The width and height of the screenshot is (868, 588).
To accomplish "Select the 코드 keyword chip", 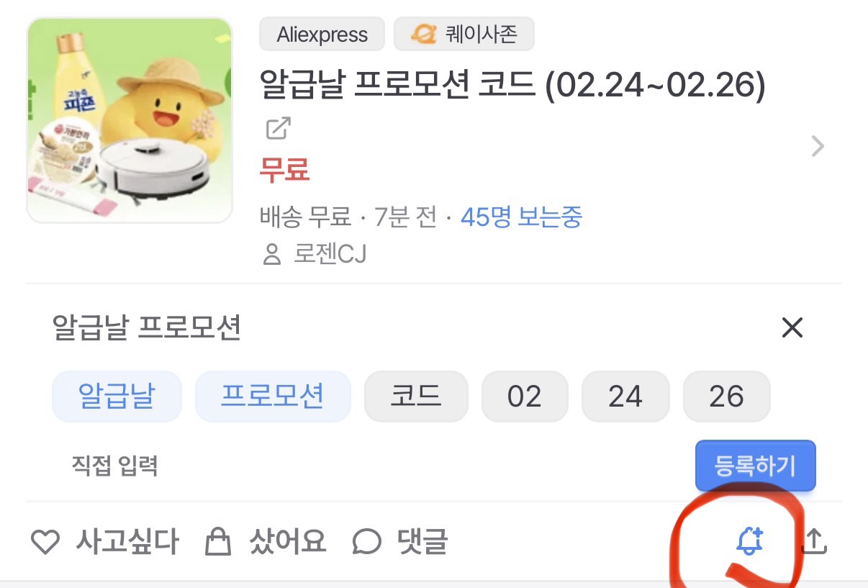I will point(416,396).
